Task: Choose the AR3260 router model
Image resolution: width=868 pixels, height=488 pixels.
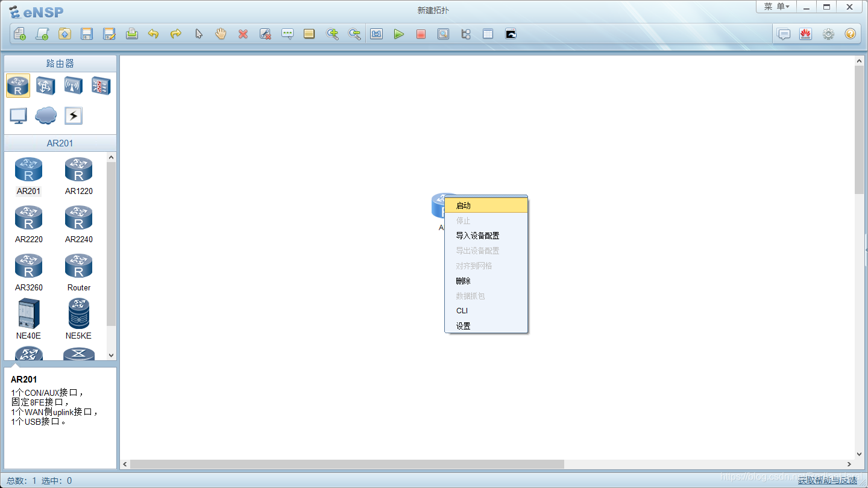Action: click(x=28, y=272)
